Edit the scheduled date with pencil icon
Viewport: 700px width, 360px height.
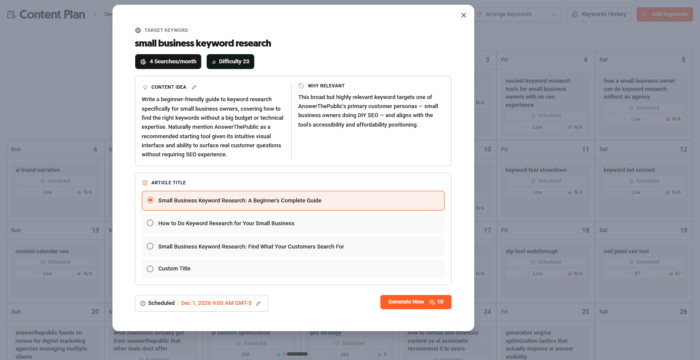coord(258,303)
